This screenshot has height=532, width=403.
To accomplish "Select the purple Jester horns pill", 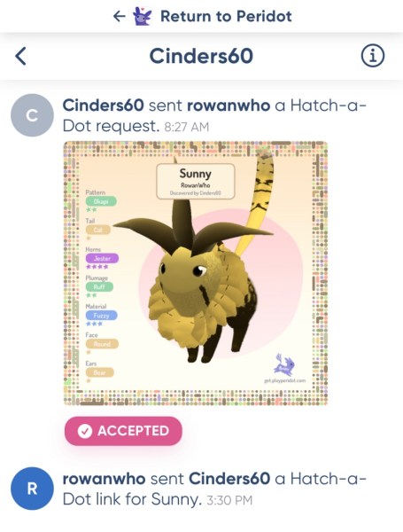I will pyautogui.click(x=102, y=258).
